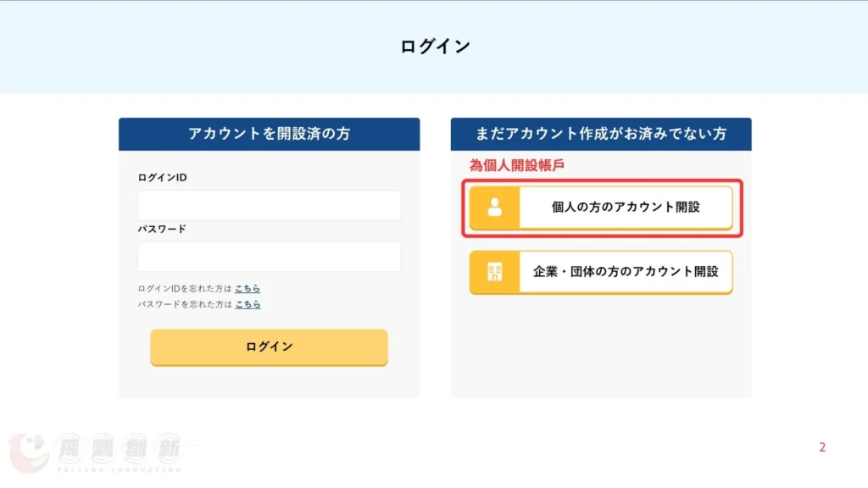Click the まだアカウント作成がお済みでない方 header

[601, 134]
